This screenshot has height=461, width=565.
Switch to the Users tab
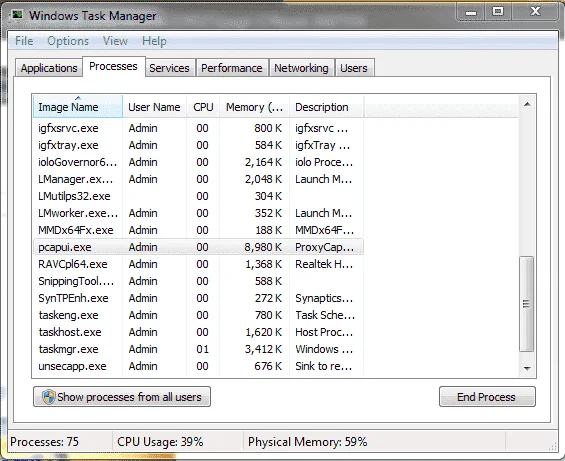click(x=354, y=68)
